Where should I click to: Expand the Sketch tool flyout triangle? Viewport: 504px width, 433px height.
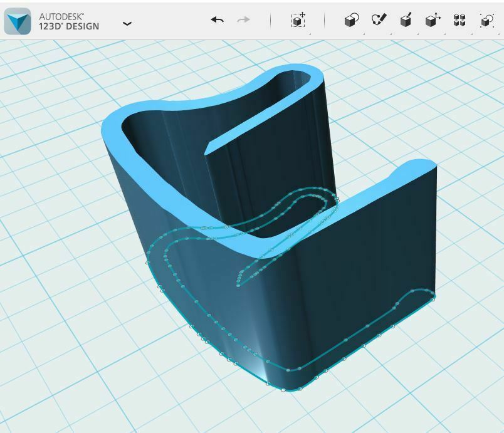pyautogui.click(x=390, y=33)
